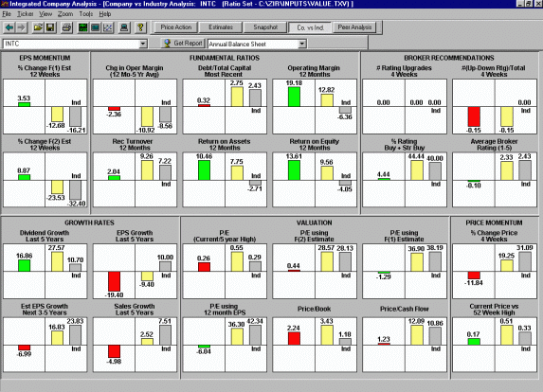Click the globe icon on Get Report
Image resolution: width=543 pixels, height=392 pixels.
pyautogui.click(x=168, y=43)
